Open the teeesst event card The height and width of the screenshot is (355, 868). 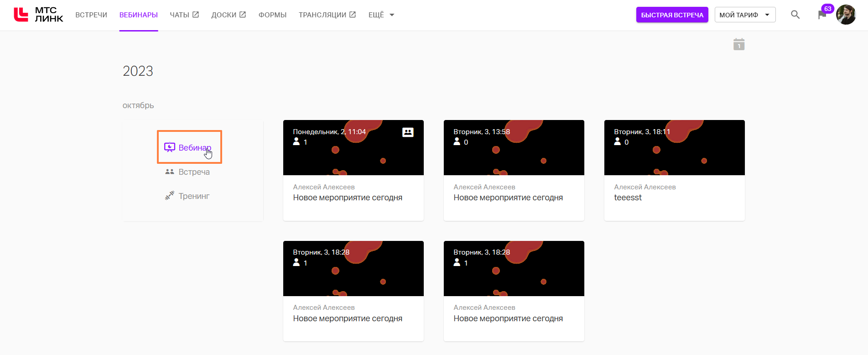click(x=674, y=198)
